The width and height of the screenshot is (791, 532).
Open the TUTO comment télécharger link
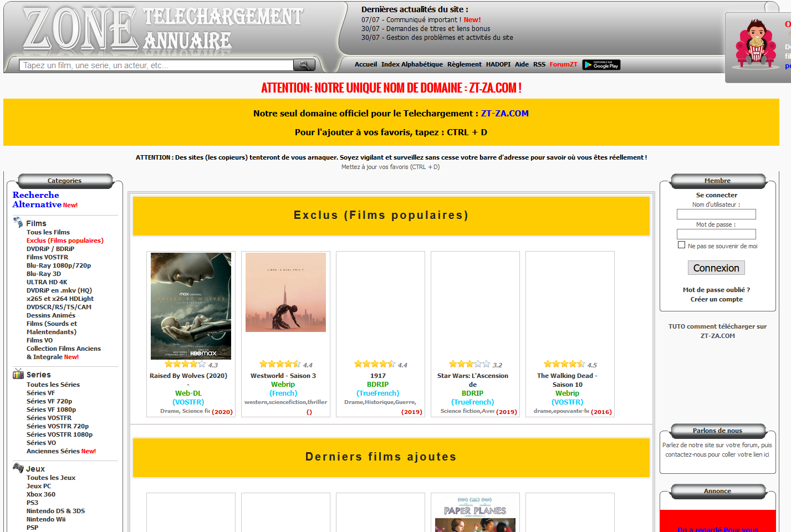tap(717, 331)
